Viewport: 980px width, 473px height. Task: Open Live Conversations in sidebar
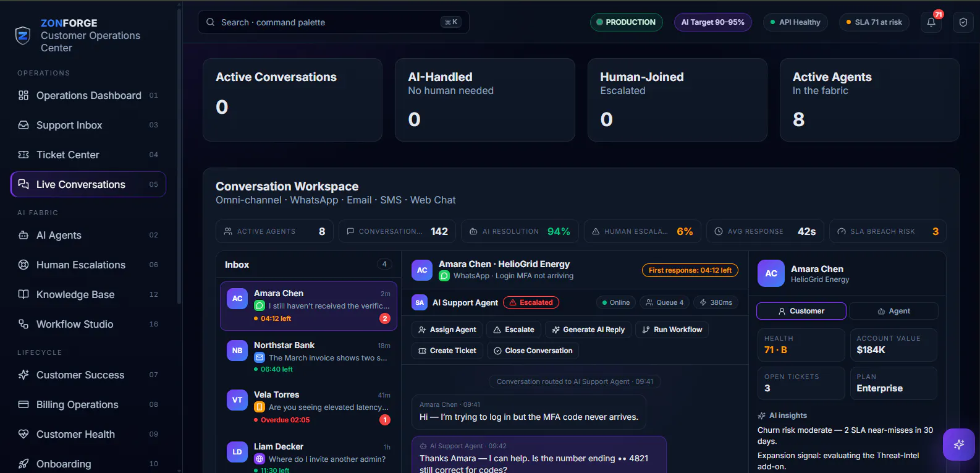(88, 184)
